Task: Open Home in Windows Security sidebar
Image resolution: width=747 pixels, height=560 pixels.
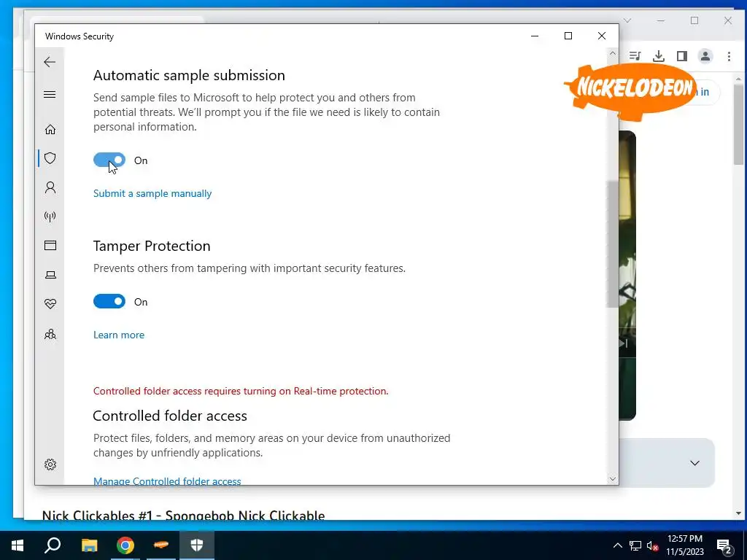Action: pyautogui.click(x=50, y=130)
